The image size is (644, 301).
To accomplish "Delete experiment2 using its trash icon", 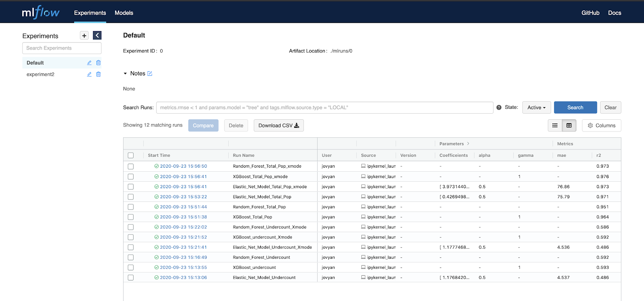I will pyautogui.click(x=98, y=75).
